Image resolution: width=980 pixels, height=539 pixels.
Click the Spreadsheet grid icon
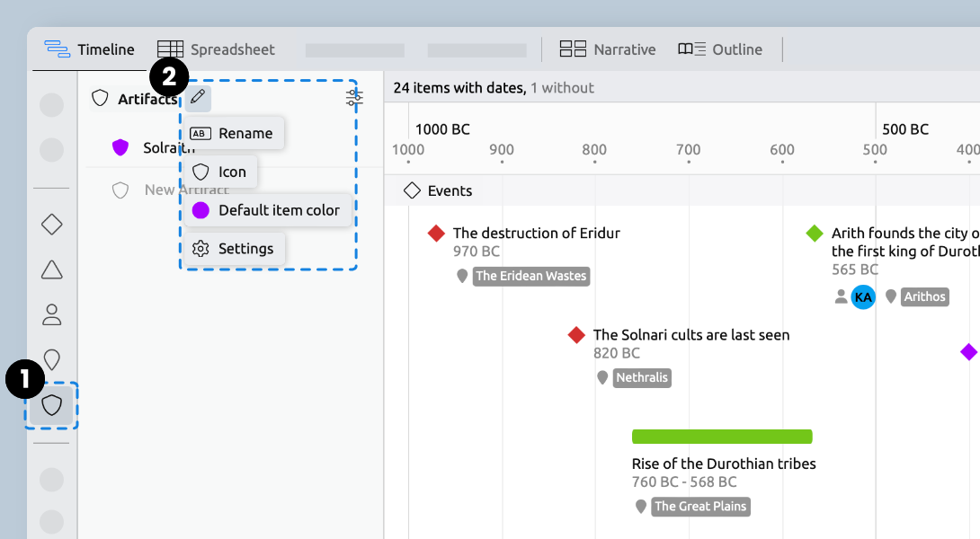(170, 49)
